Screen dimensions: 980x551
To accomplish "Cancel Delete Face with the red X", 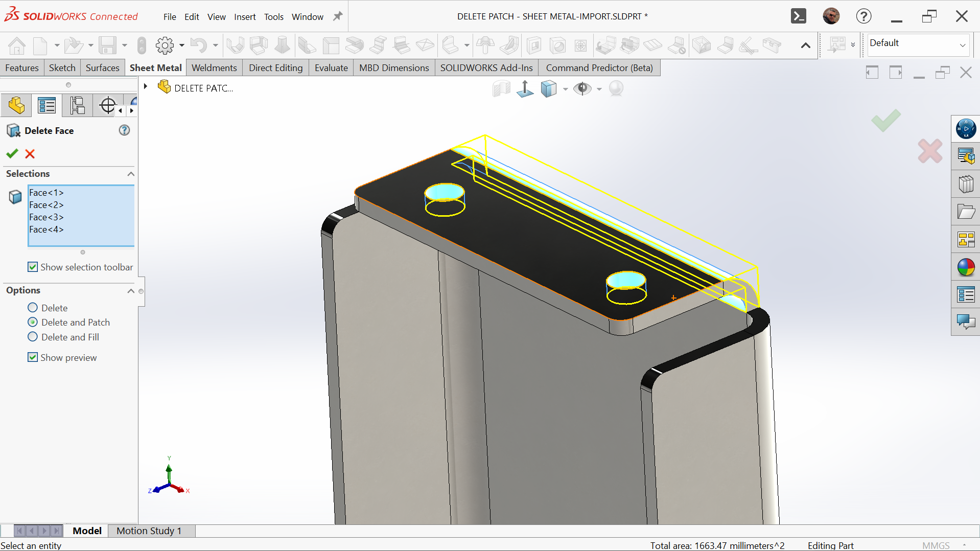I will point(30,154).
